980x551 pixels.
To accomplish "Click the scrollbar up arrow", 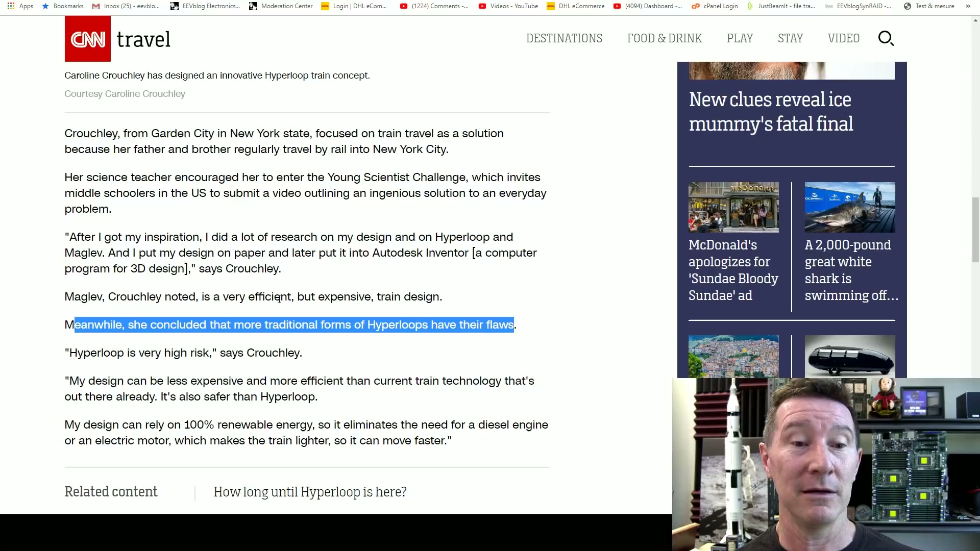I will (976, 20).
